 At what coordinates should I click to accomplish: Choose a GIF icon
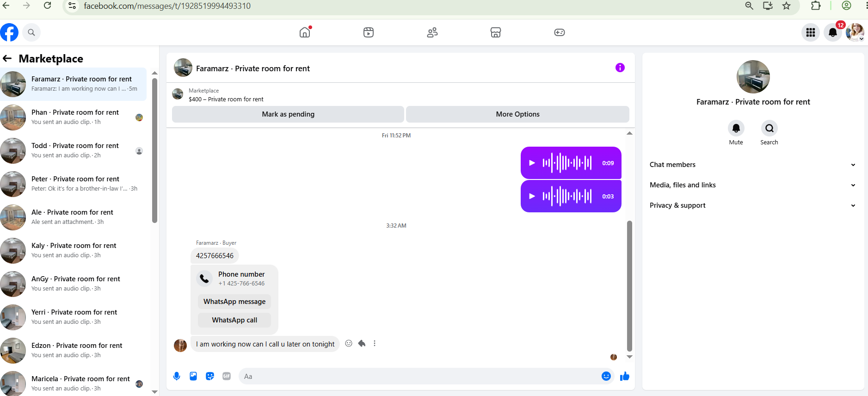(227, 376)
